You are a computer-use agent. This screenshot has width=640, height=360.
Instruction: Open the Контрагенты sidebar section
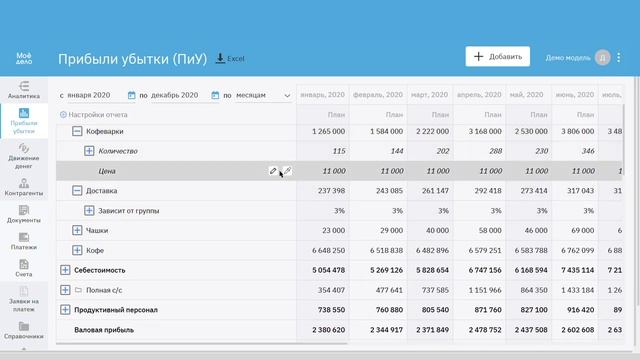[24, 187]
